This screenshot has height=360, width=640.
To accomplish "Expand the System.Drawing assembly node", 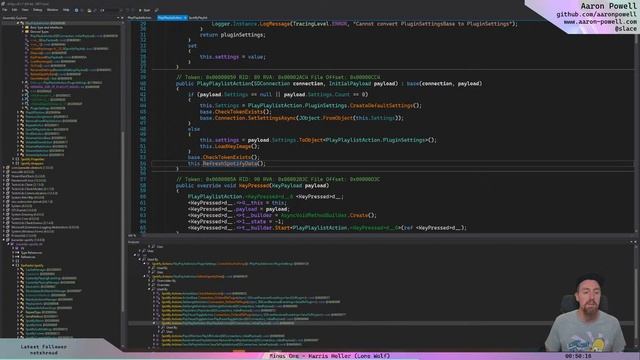I will tap(4, 214).
